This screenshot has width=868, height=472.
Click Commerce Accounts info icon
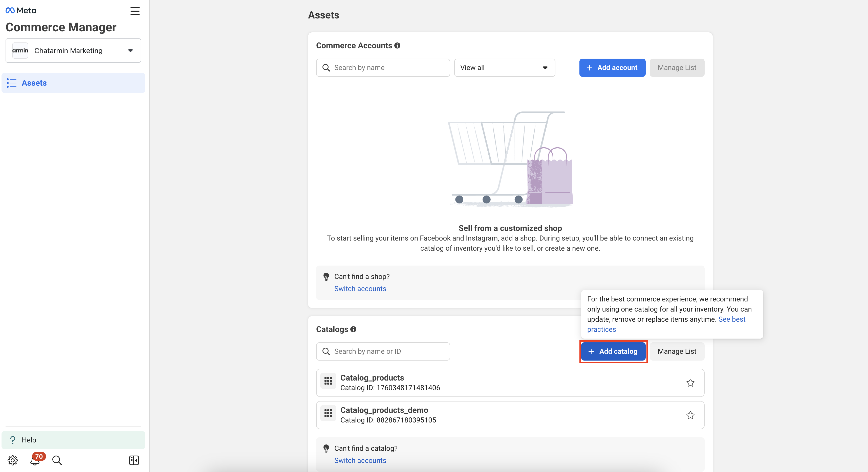point(397,45)
